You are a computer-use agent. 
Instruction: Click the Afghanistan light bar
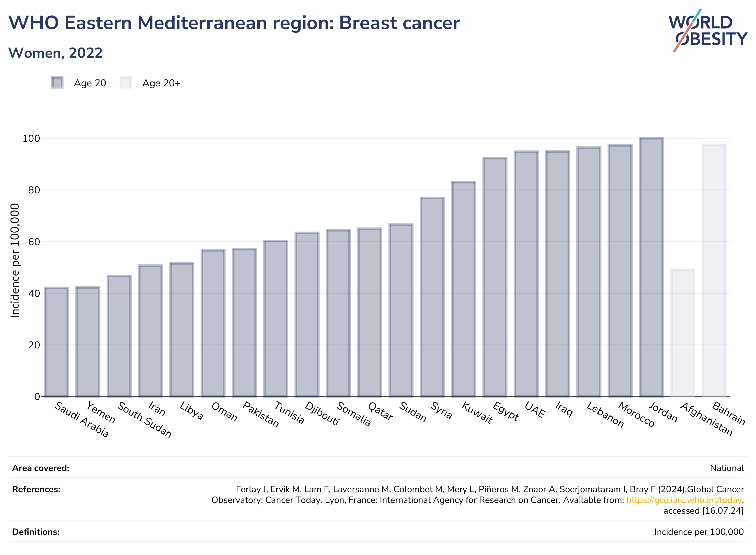click(683, 333)
